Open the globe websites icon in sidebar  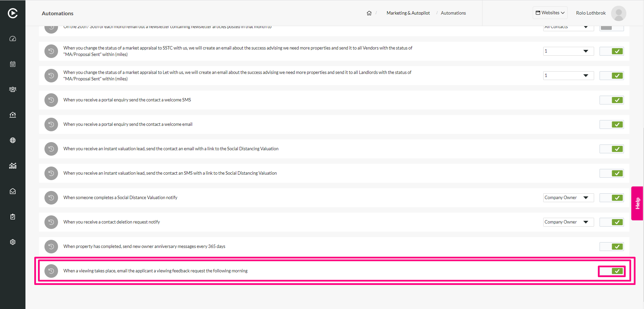pyautogui.click(x=13, y=140)
